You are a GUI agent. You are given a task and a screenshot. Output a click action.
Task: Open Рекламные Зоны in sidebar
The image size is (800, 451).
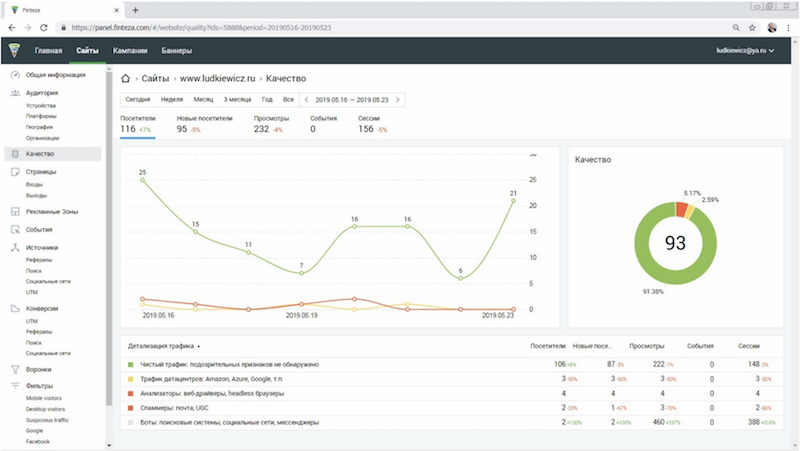(51, 212)
